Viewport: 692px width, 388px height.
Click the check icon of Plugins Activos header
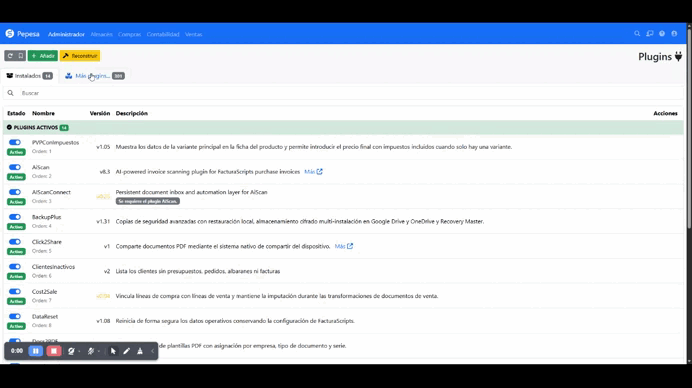coord(9,127)
